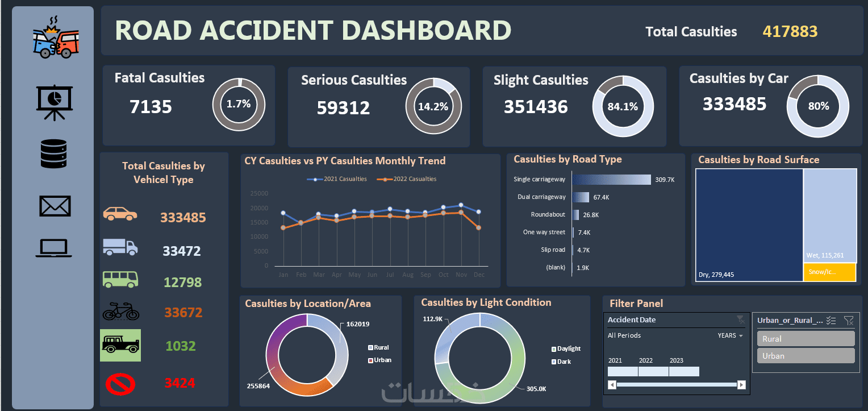Click the timeline scrollbar right arrow
This screenshot has width=868, height=411.
pos(741,385)
